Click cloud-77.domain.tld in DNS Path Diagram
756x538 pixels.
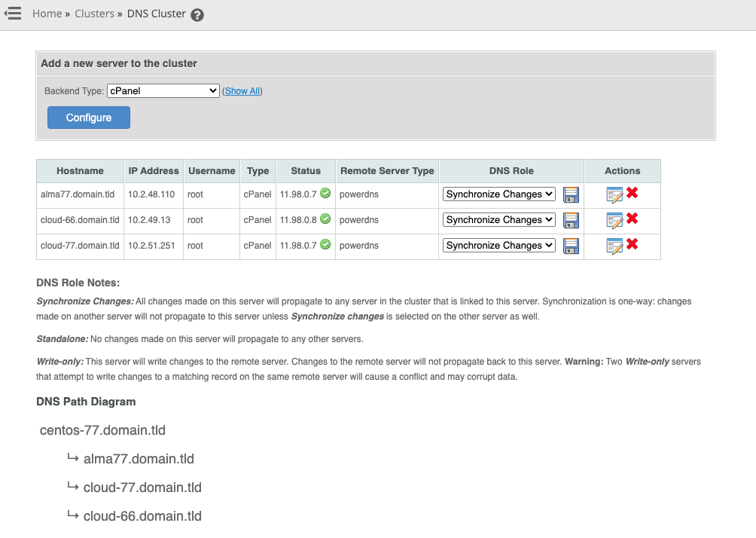[x=143, y=488]
